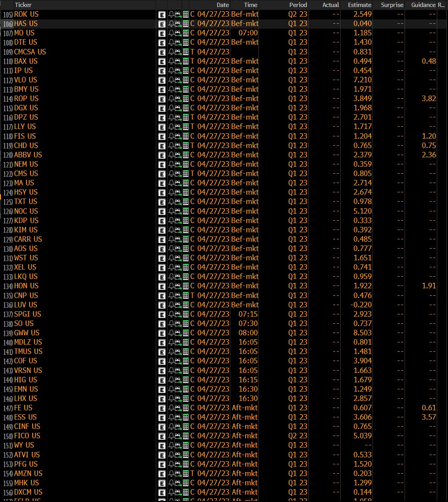Image resolution: width=448 pixels, height=502 pixels.
Task: Click the bell icon for BAX US
Action: [171, 62]
